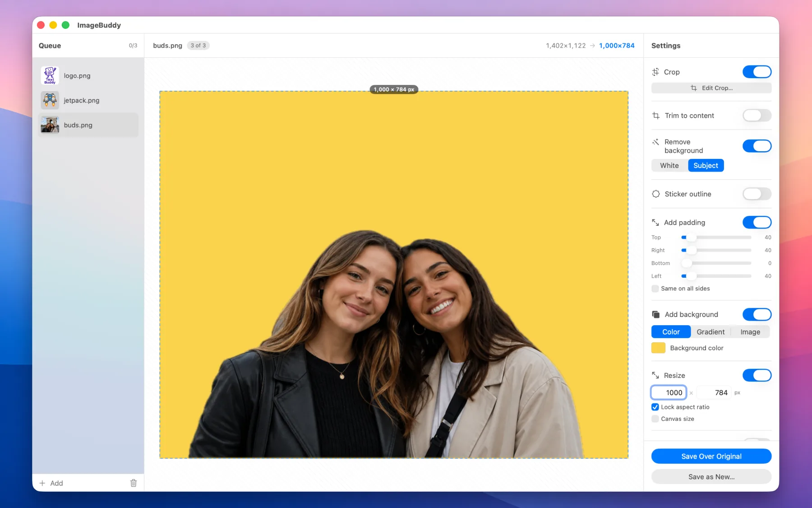
Task: Open Edit Crop button
Action: (711, 88)
